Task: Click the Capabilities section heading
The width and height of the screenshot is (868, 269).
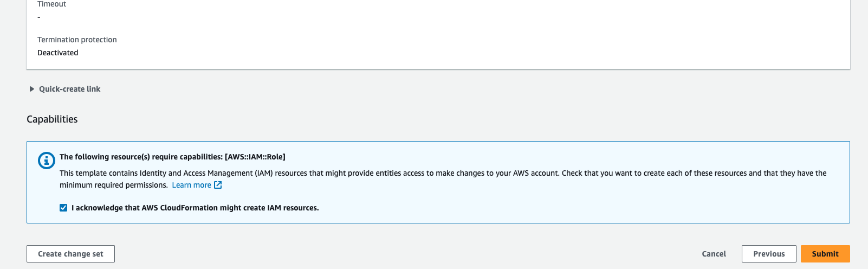Action: (x=52, y=119)
